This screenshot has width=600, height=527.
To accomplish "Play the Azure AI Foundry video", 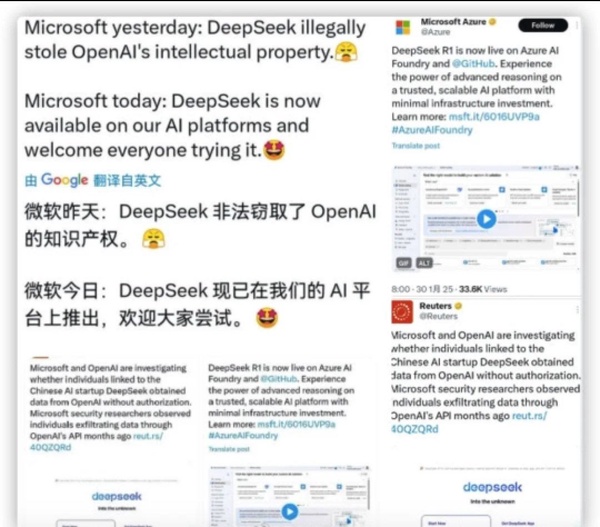I will click(486, 219).
